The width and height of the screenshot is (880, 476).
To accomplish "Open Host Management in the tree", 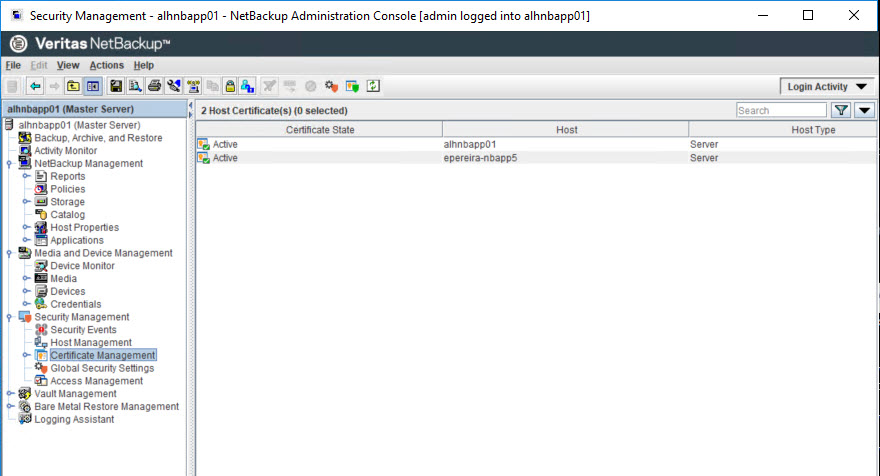I will click(x=91, y=342).
